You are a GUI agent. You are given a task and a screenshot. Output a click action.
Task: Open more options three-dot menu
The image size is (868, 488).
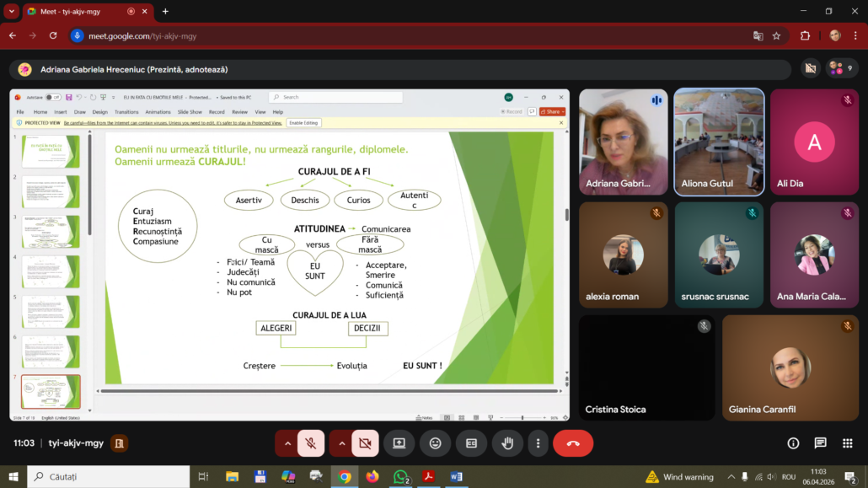pos(538,443)
